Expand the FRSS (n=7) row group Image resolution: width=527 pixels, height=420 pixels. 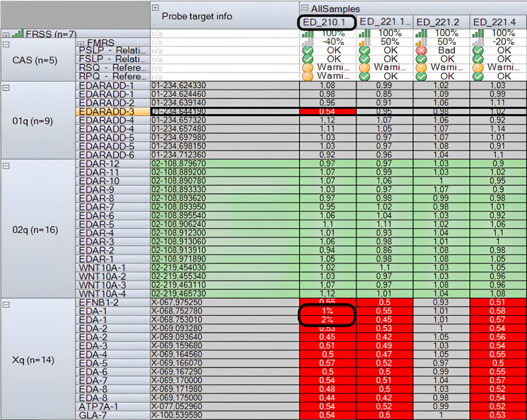pos(6,35)
